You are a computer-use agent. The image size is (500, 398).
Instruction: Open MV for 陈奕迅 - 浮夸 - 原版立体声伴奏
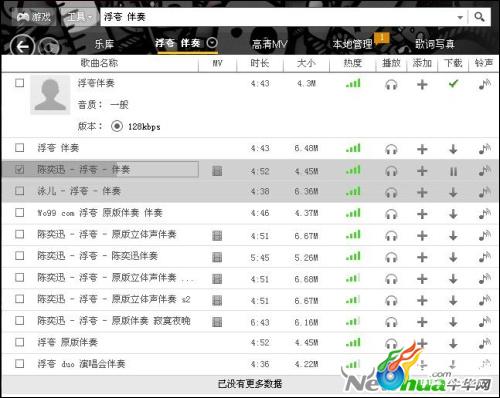[x=217, y=236]
